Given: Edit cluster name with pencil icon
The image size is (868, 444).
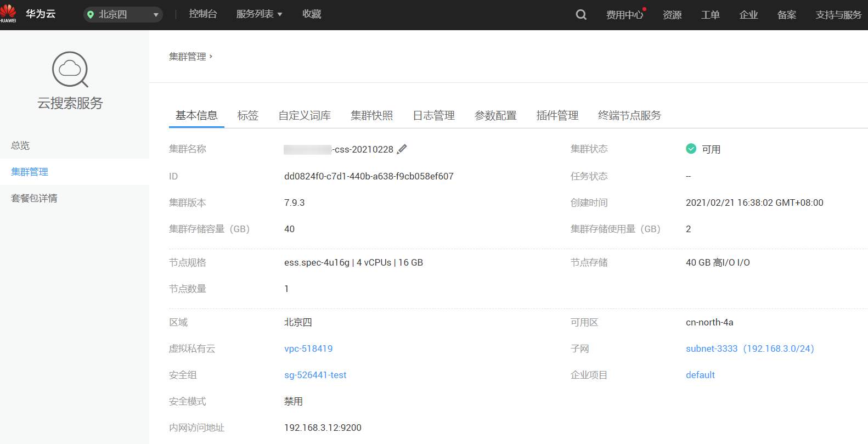Looking at the screenshot, I should click(x=402, y=149).
